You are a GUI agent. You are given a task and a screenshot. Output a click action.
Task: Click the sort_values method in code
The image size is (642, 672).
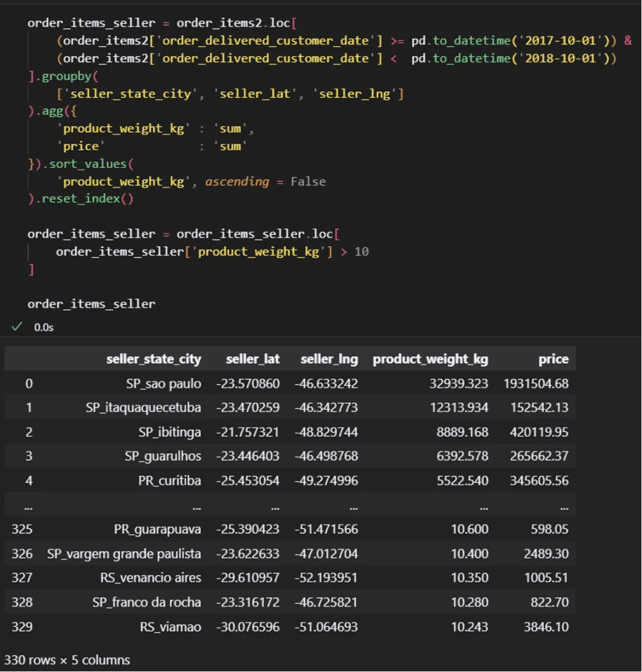(88, 163)
